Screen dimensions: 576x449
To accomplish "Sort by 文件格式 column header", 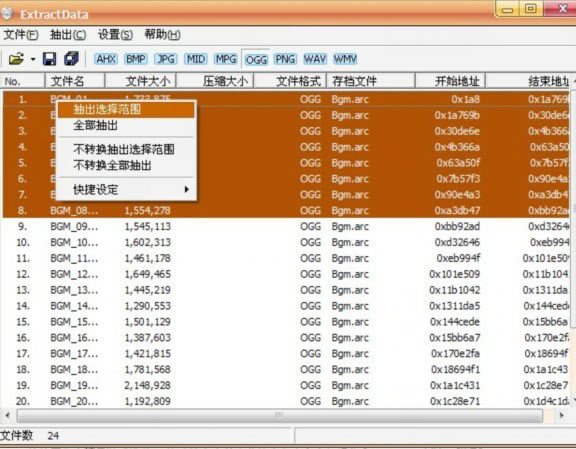I will [290, 81].
